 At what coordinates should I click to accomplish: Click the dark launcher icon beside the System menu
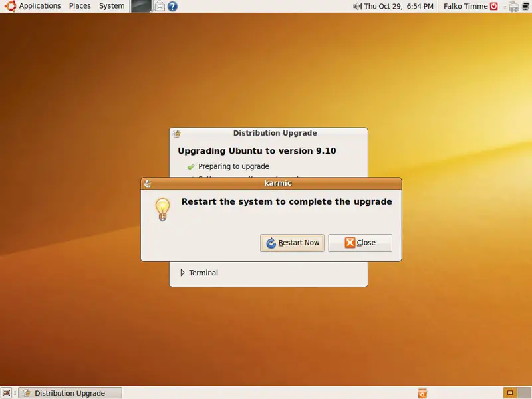(141, 6)
